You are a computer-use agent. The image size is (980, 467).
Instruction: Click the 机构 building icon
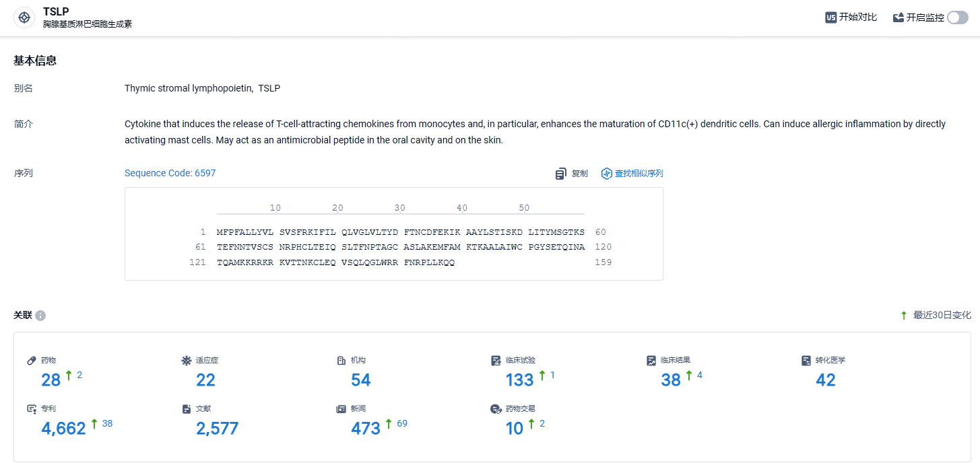[x=341, y=361]
